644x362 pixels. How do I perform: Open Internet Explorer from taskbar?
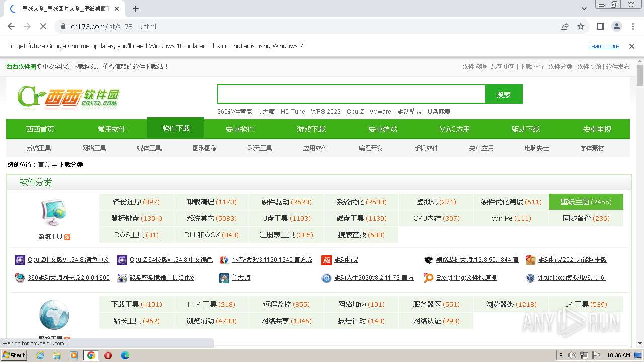pyautogui.click(x=40, y=355)
